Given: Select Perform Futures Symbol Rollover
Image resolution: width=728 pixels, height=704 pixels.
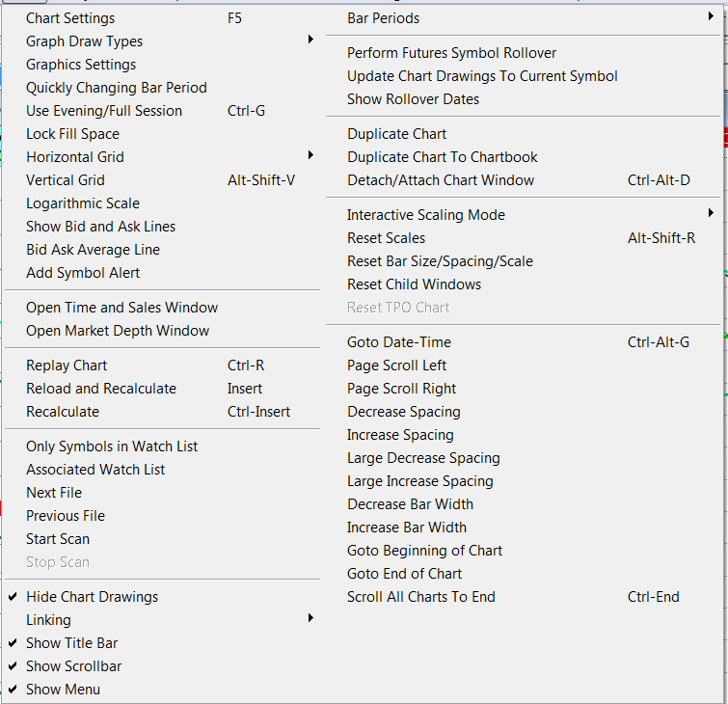Looking at the screenshot, I should click(x=524, y=53).
